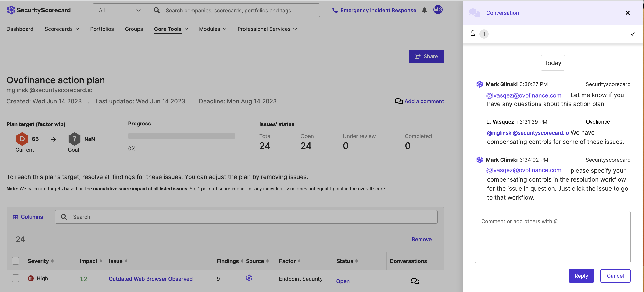Click the progress bar at 0%
The height and width of the screenshot is (292, 644).
182,136
